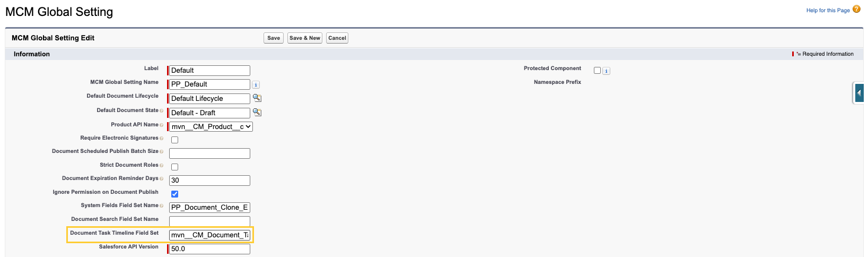Edit the MCM Global Setting Name field

click(x=209, y=84)
